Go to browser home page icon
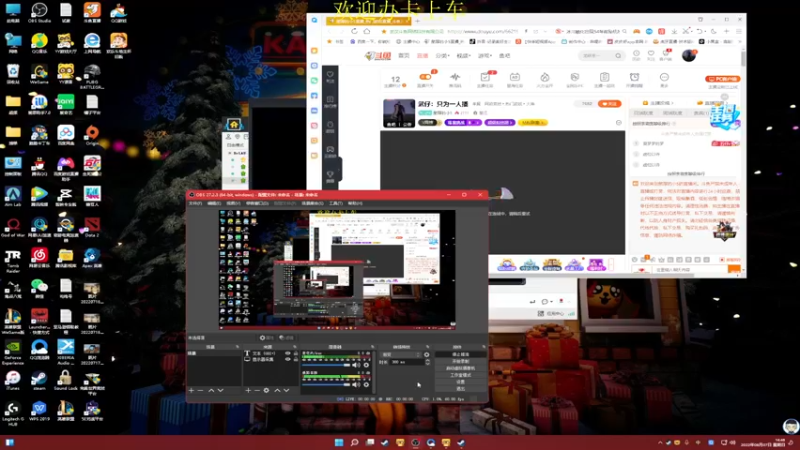Viewport: 800px width, 450px height. point(367,31)
